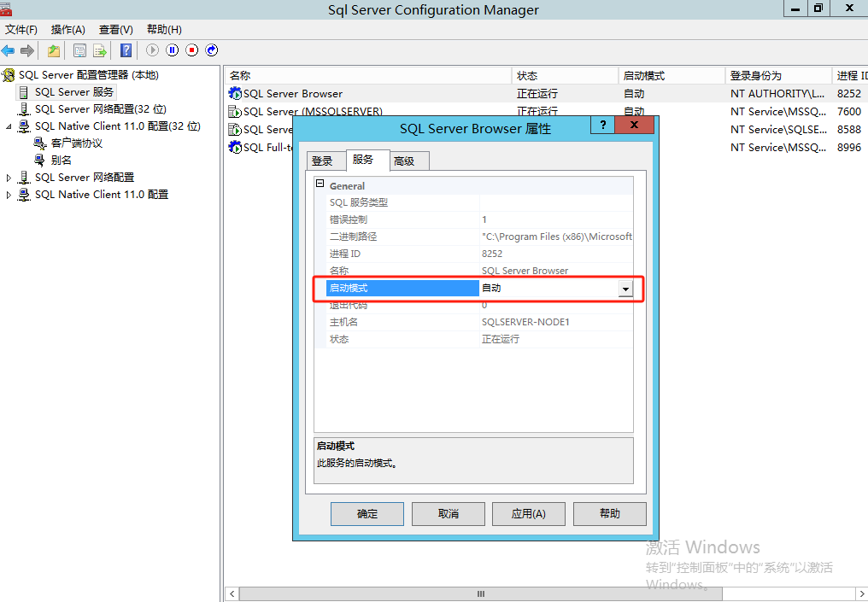Viewport: 868px width, 602px height.
Task: Click the horizontal scrollbar right arrow
Action: click(861, 593)
